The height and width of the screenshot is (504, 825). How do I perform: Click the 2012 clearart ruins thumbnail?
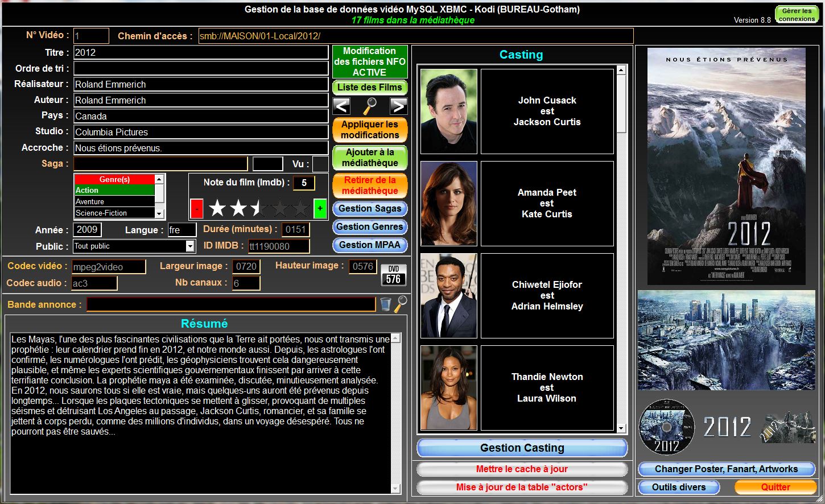(788, 427)
